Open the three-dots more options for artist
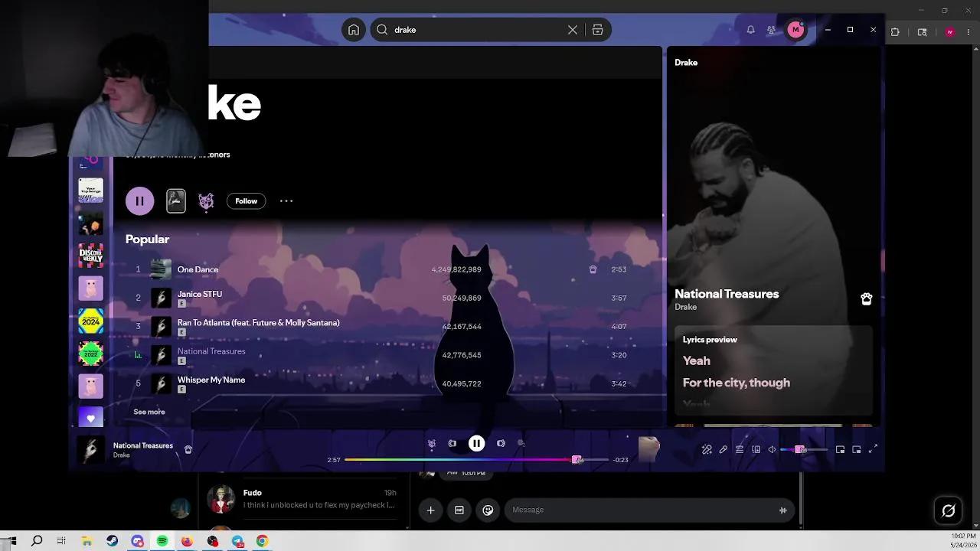The image size is (980, 551). (286, 201)
